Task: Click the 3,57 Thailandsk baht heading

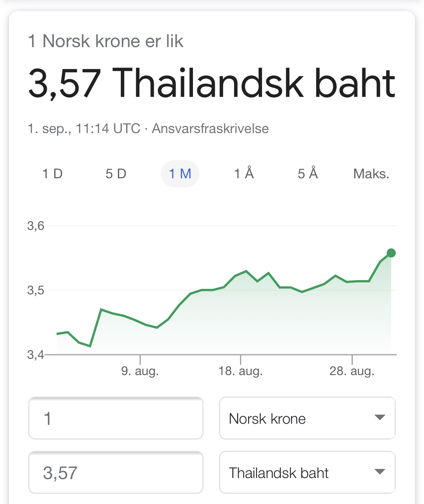Action: (212, 83)
